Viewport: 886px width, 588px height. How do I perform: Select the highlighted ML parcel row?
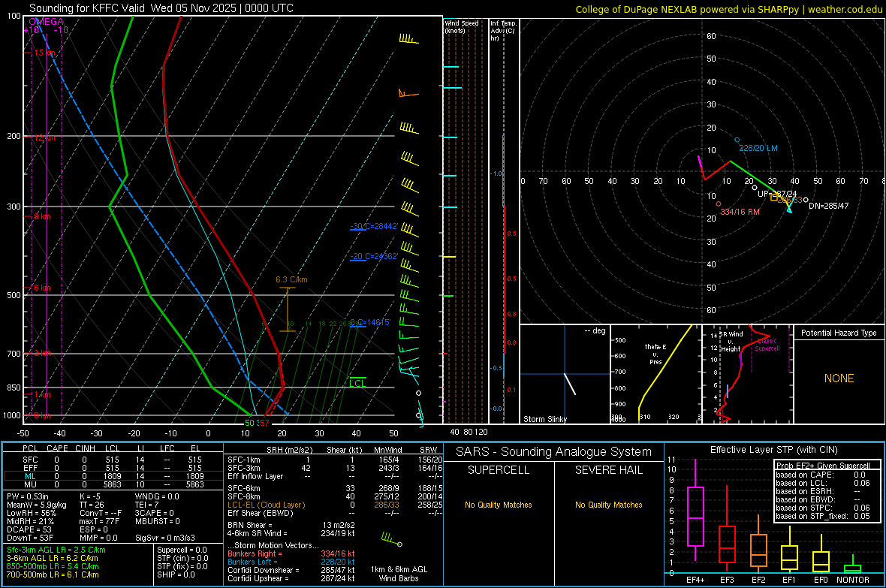point(113,477)
